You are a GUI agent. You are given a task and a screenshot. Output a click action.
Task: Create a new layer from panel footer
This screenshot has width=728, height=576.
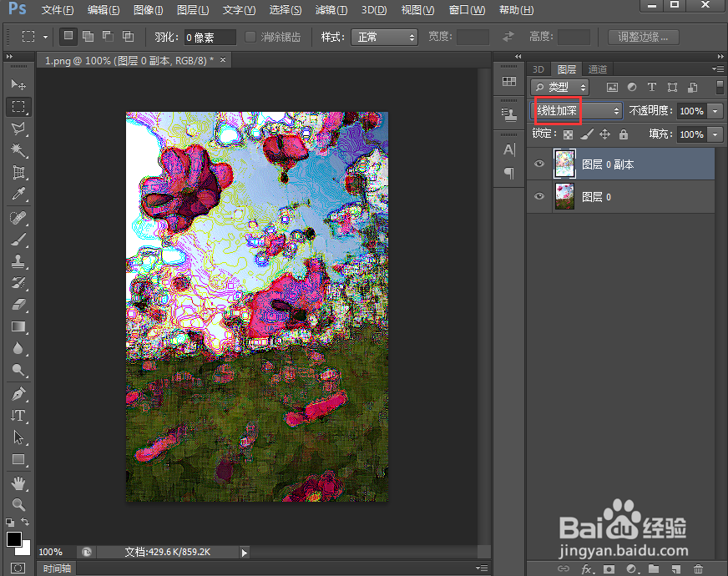click(676, 568)
